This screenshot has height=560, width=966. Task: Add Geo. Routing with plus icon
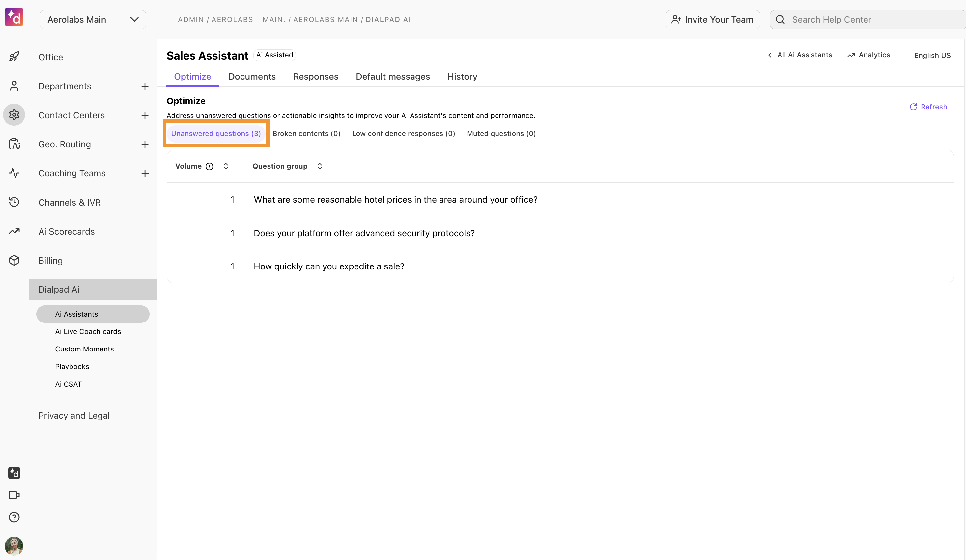click(x=145, y=145)
